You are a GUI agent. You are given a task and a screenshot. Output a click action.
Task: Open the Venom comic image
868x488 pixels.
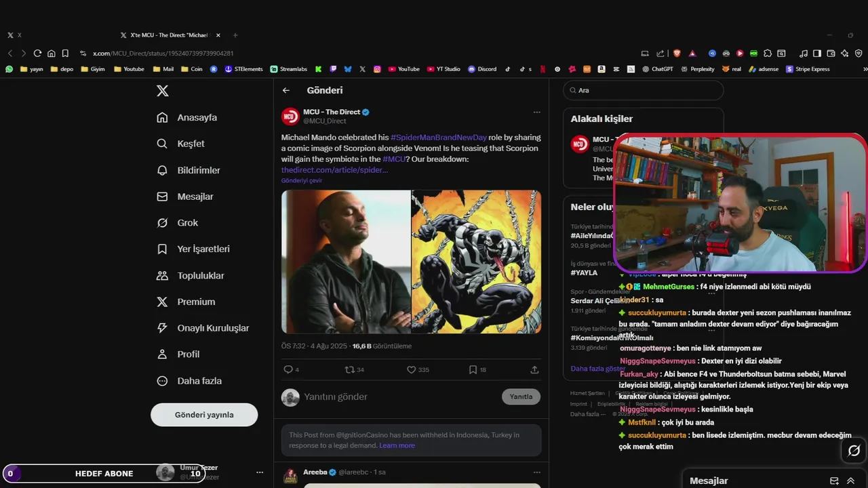pos(477,262)
